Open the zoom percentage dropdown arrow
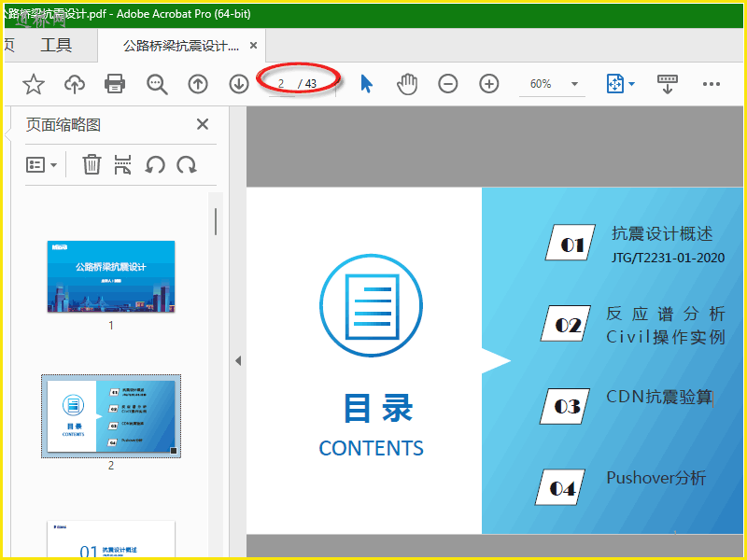 pyautogui.click(x=574, y=84)
